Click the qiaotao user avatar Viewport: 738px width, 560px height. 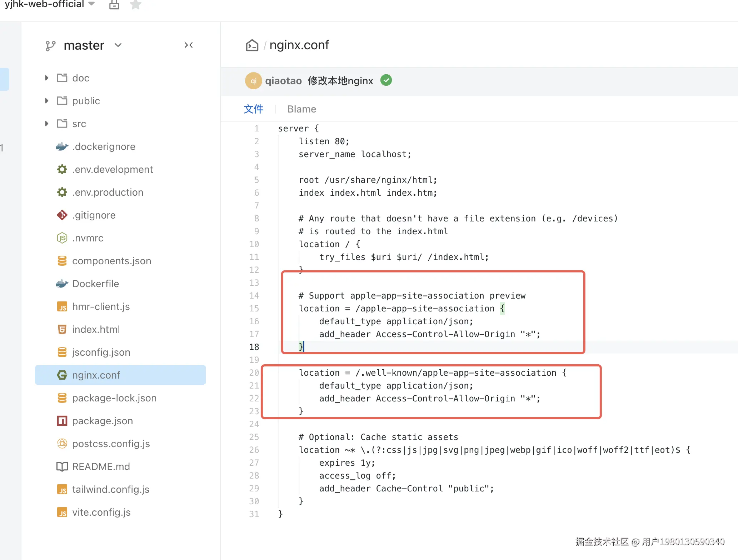[253, 81]
